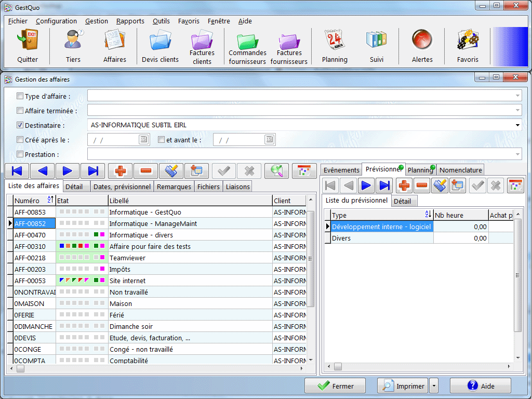Add a new affaire with the red plus
532x399 pixels.
point(121,170)
